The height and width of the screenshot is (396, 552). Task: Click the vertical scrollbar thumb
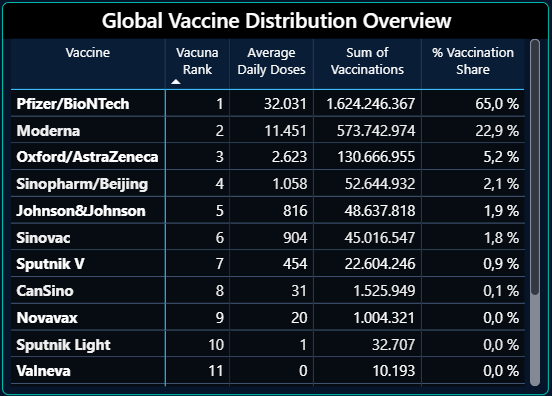[x=535, y=167]
